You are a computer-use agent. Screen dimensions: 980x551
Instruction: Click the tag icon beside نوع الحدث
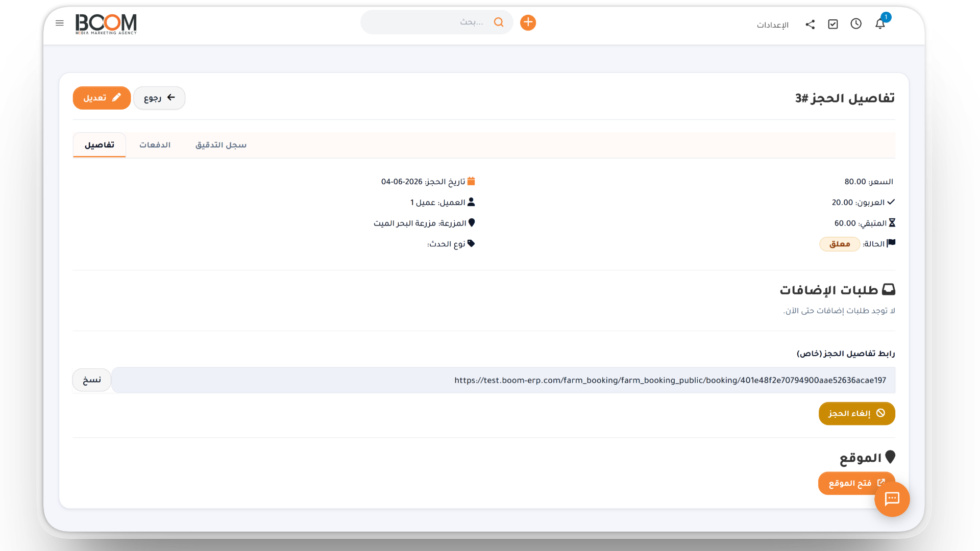(471, 243)
